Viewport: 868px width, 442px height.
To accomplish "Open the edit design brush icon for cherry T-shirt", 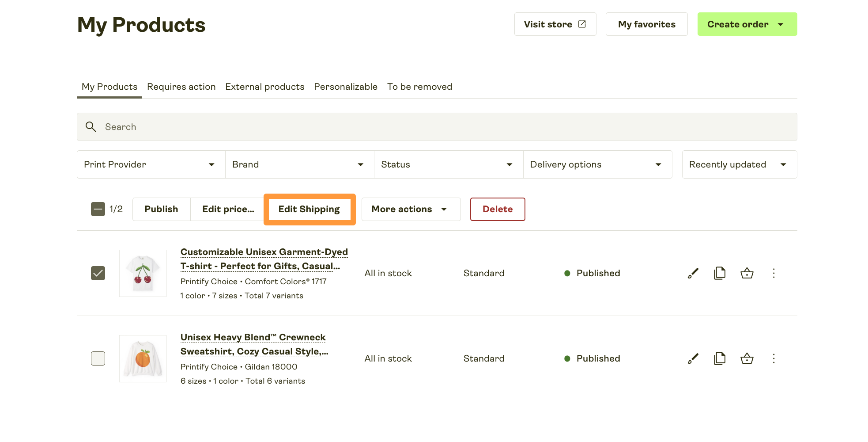I will click(x=692, y=273).
